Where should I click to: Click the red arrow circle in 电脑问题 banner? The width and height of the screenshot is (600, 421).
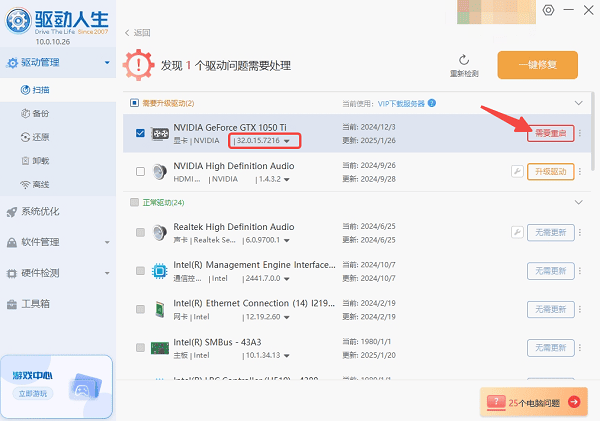point(574,402)
